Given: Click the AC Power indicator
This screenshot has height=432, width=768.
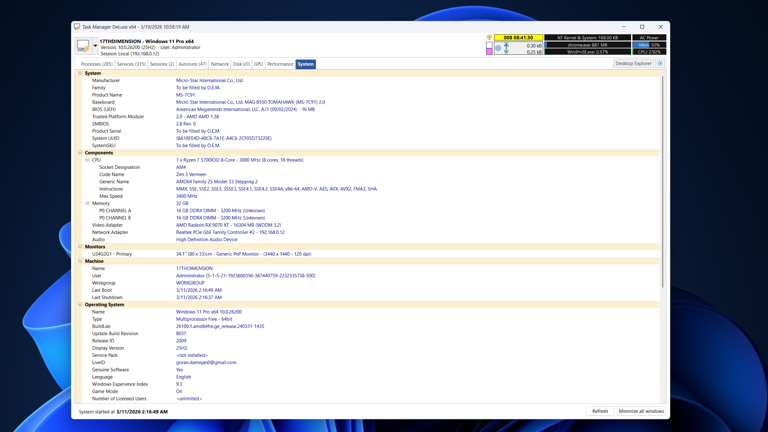Looking at the screenshot, I should pos(649,38).
